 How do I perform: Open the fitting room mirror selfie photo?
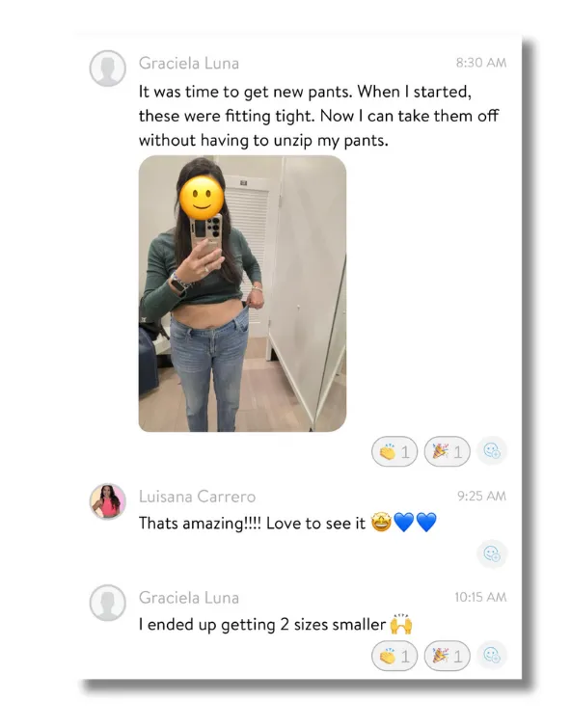pyautogui.click(x=242, y=293)
